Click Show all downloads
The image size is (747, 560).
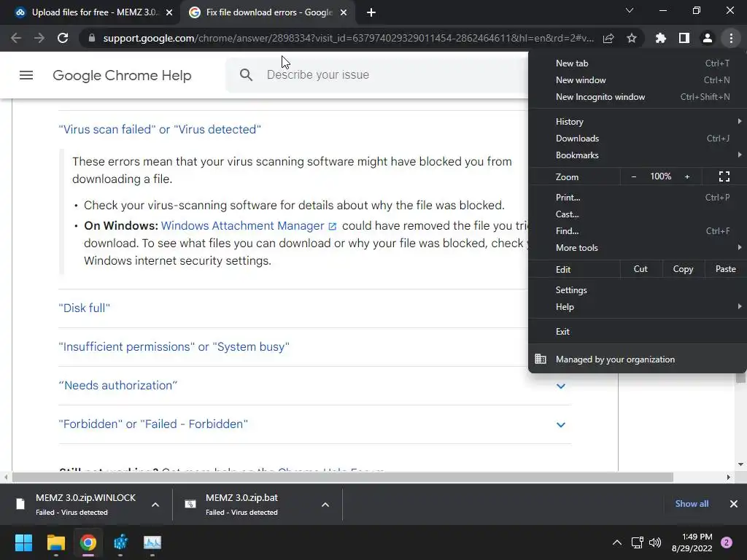point(692,504)
